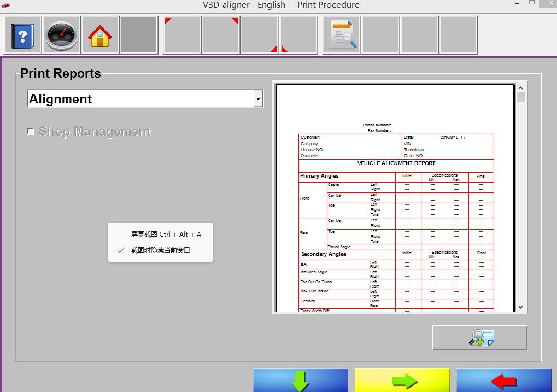557x392 pixels.
Task: Maximize the V3D-aligner window
Action: pyautogui.click(x=532, y=3)
